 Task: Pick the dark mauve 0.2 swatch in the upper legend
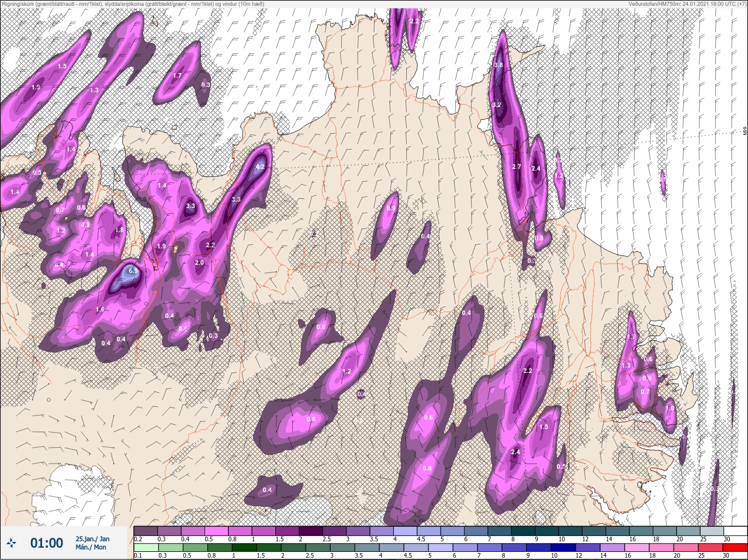point(146,531)
